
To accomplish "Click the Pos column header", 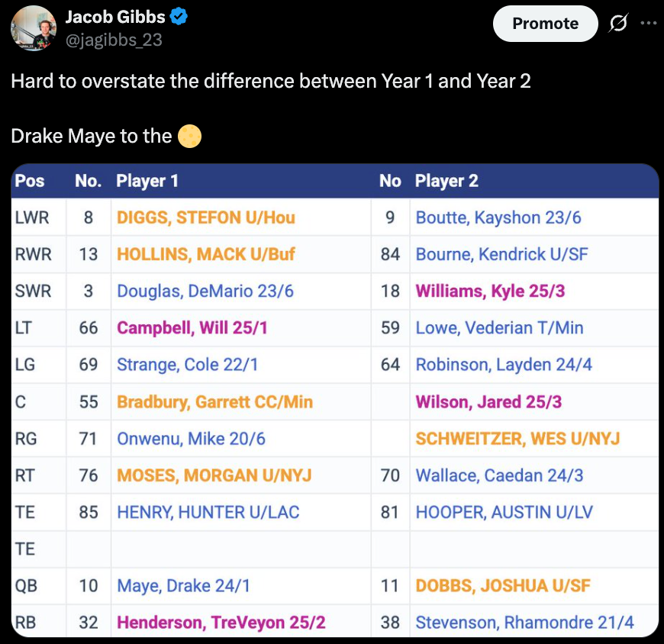I will click(30, 181).
